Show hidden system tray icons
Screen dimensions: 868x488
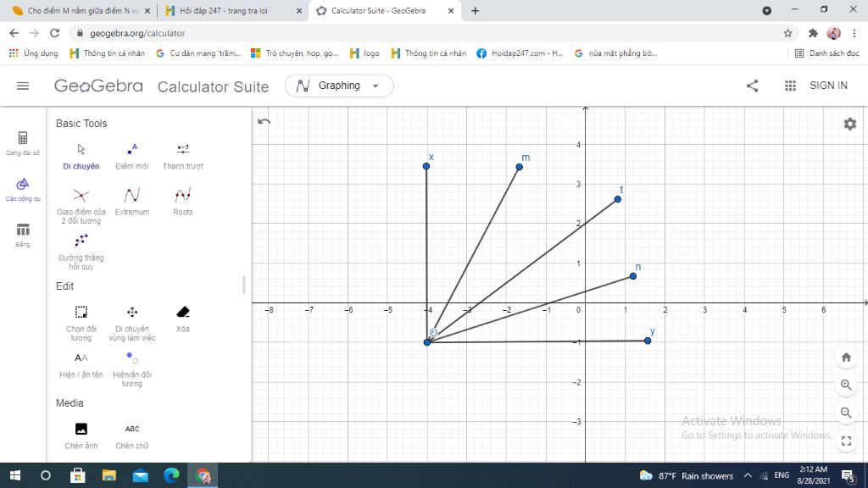(x=748, y=476)
